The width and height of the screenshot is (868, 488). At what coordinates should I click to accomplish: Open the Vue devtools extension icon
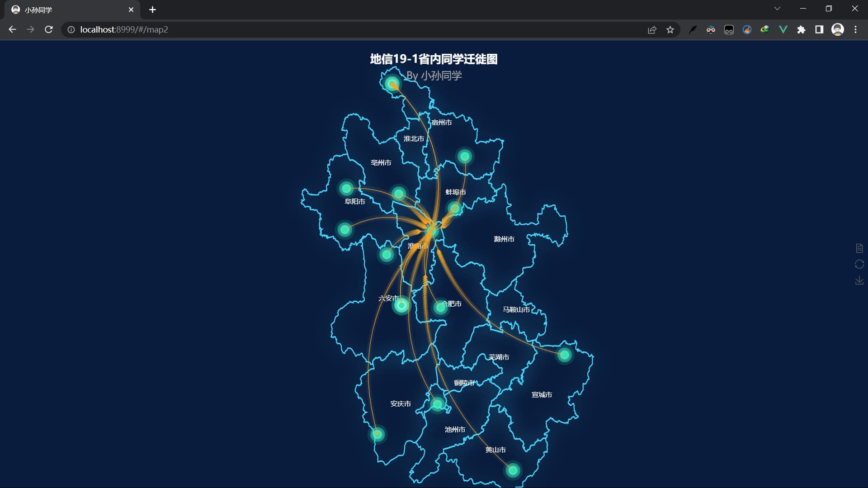pyautogui.click(x=783, y=30)
